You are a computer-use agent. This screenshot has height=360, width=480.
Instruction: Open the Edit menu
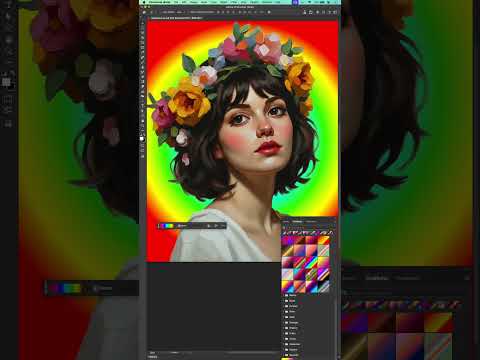point(184,2)
